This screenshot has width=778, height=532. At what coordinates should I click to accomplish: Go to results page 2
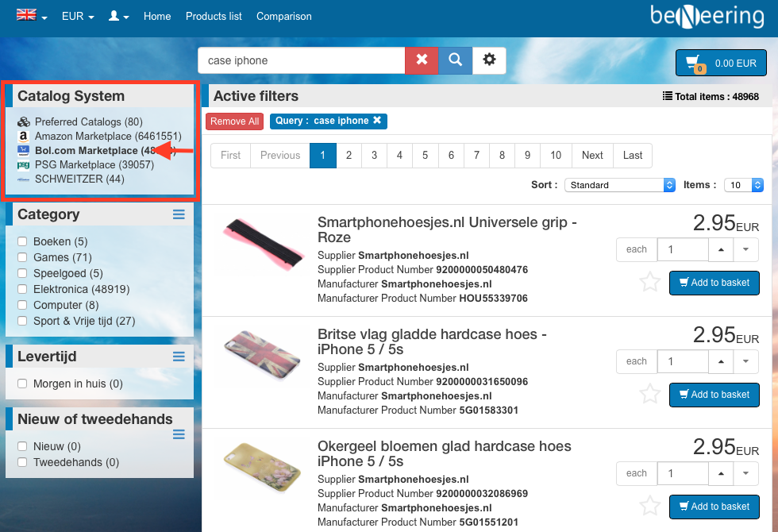(349, 156)
